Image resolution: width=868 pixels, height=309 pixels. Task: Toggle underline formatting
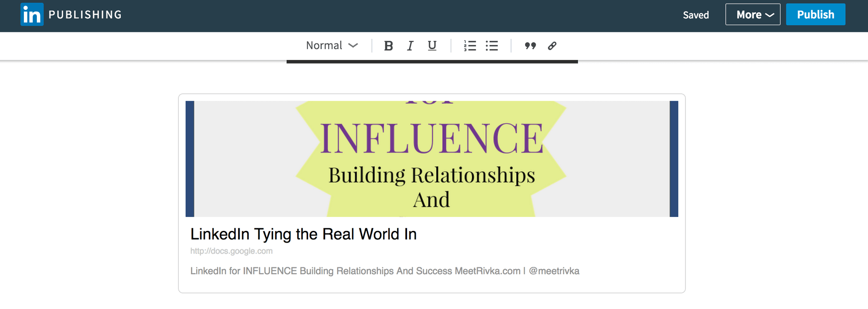[432, 46]
